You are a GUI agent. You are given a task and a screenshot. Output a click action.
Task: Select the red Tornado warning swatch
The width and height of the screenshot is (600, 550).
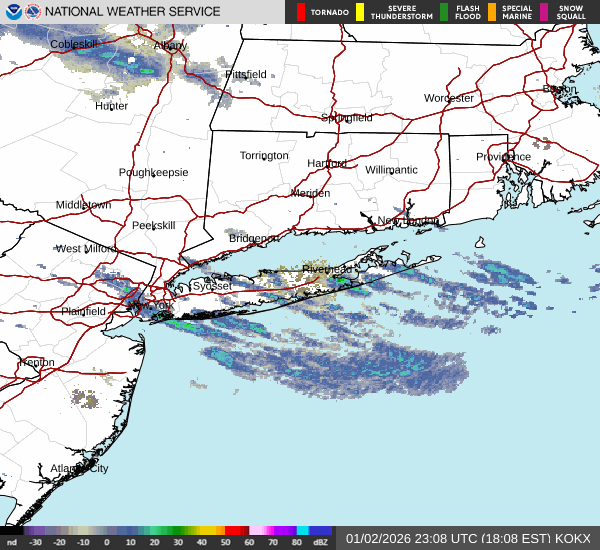coord(299,12)
